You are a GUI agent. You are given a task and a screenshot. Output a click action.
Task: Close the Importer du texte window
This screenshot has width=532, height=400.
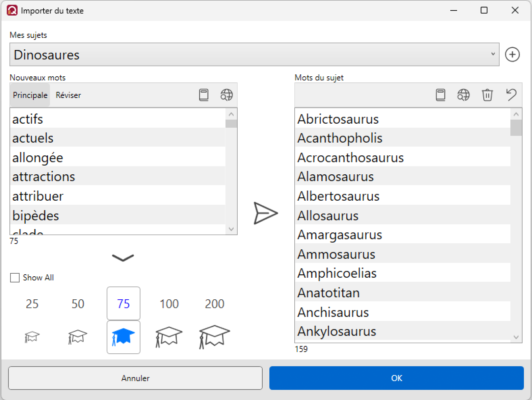pyautogui.click(x=515, y=10)
